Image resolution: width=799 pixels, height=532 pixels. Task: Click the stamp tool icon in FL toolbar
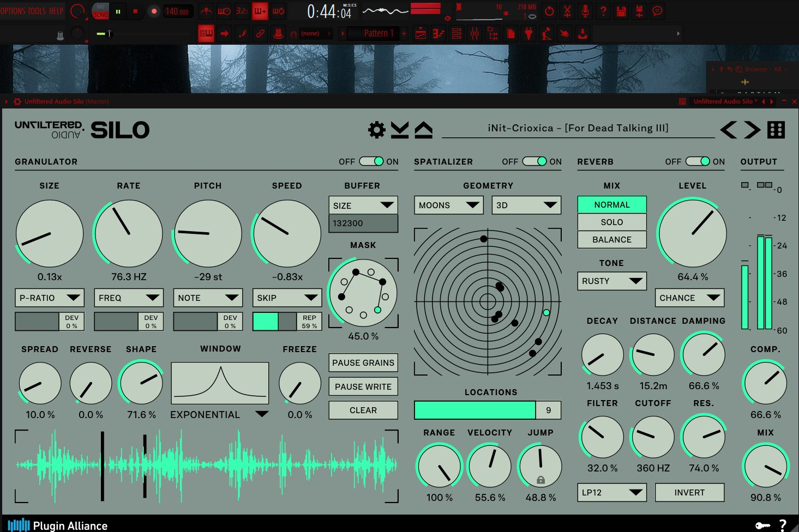click(x=278, y=34)
